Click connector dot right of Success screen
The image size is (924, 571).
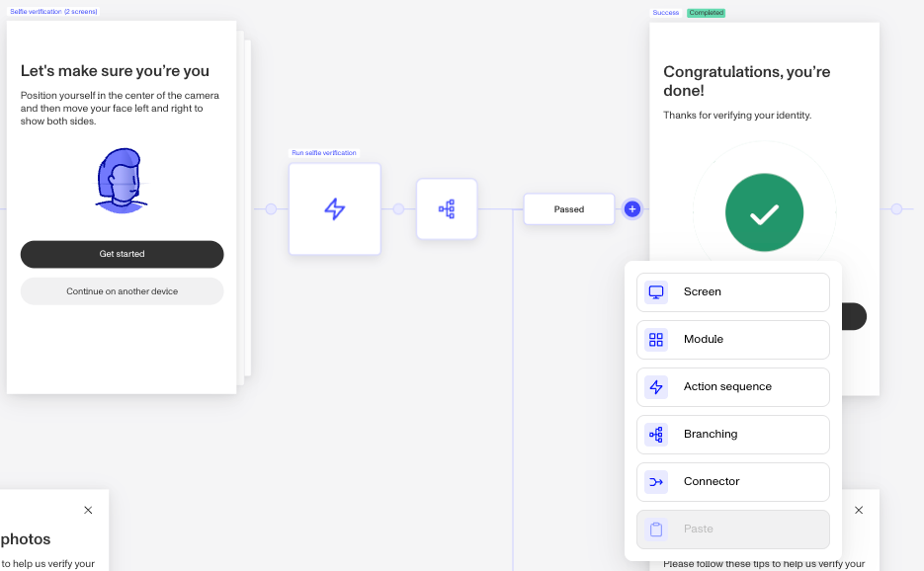click(x=897, y=209)
